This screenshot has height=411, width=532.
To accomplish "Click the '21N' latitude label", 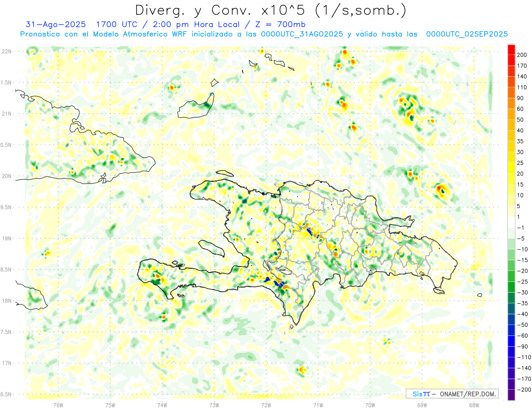I will point(7,114).
